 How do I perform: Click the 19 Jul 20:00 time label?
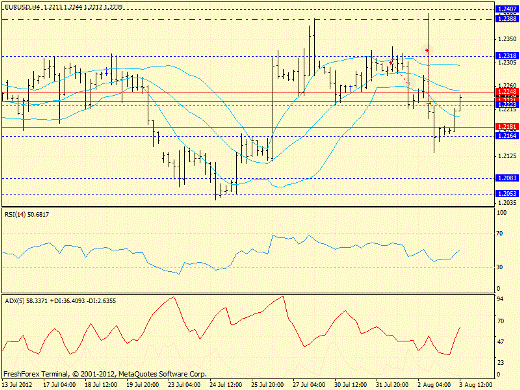pos(142,385)
